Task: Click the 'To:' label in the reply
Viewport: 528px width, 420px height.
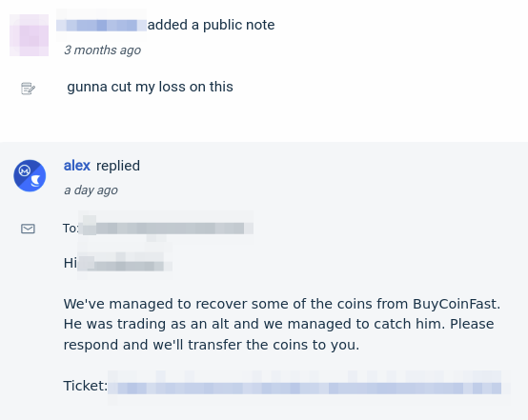Action: tap(71, 229)
